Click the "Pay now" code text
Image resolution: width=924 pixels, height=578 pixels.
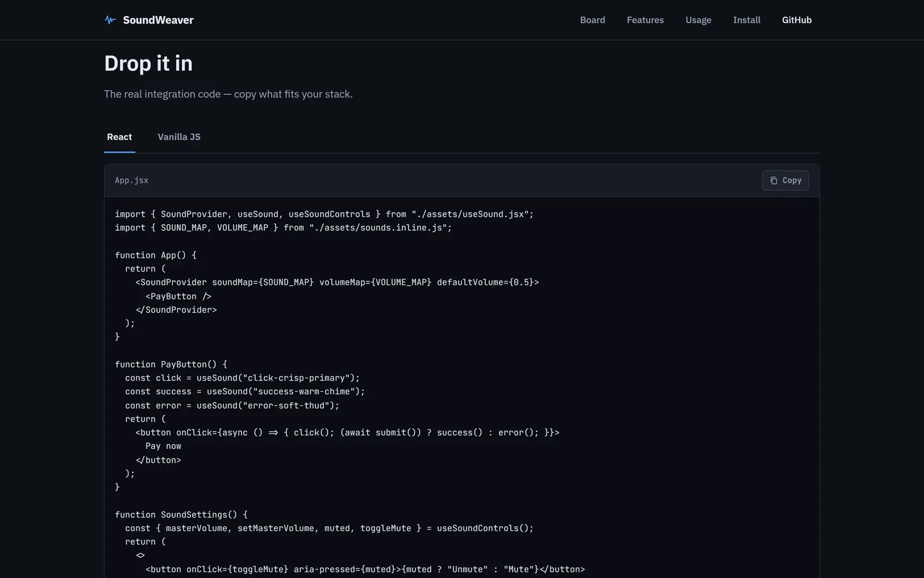click(x=163, y=446)
